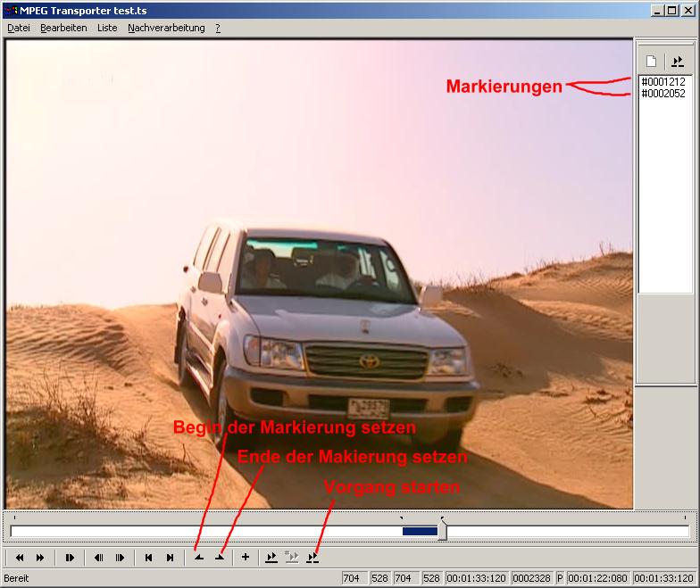Step one frame backward
Image resolution: width=700 pixels, height=588 pixels.
pyautogui.click(x=99, y=558)
